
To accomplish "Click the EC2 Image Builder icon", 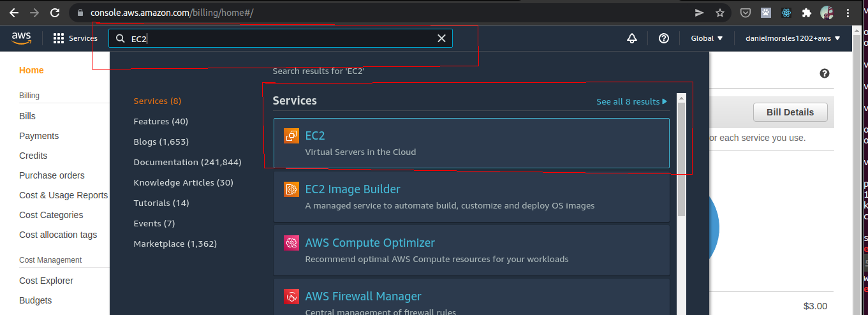I will (x=291, y=189).
